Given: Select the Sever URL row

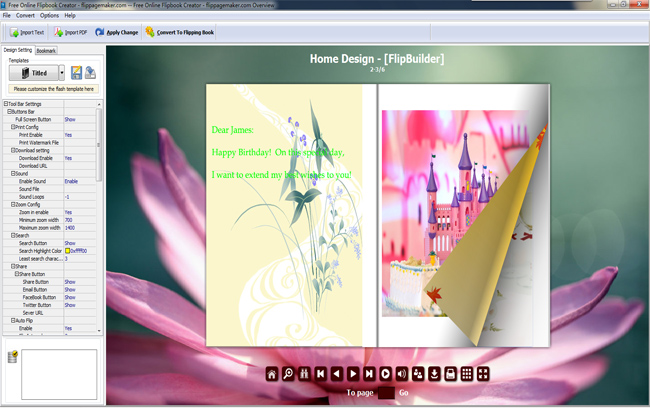Looking at the screenshot, I should pos(50,313).
